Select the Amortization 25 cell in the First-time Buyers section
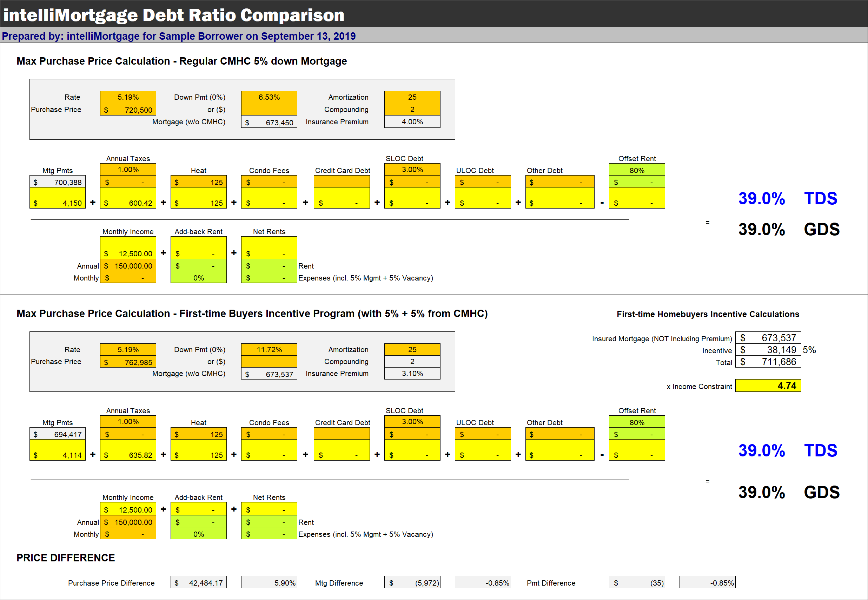This screenshot has width=868, height=600. coord(412,349)
